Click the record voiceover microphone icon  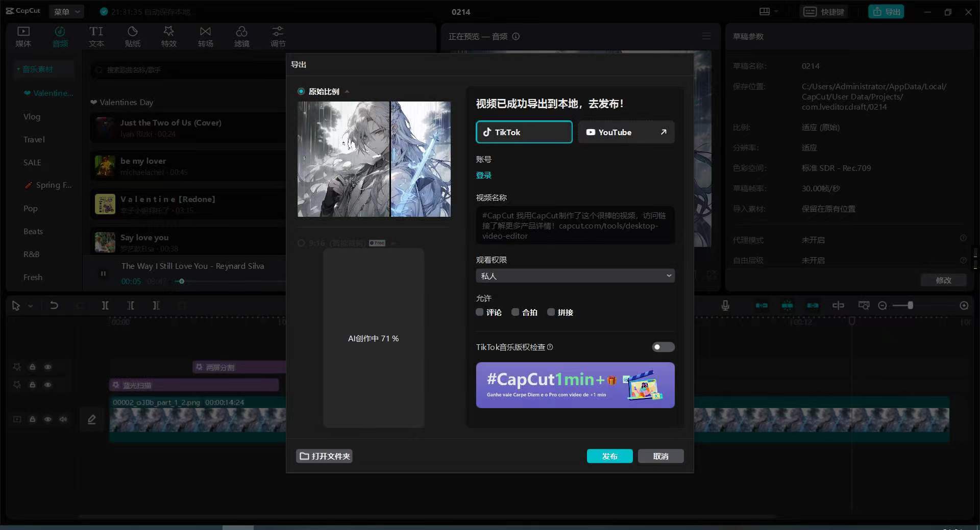(x=725, y=305)
